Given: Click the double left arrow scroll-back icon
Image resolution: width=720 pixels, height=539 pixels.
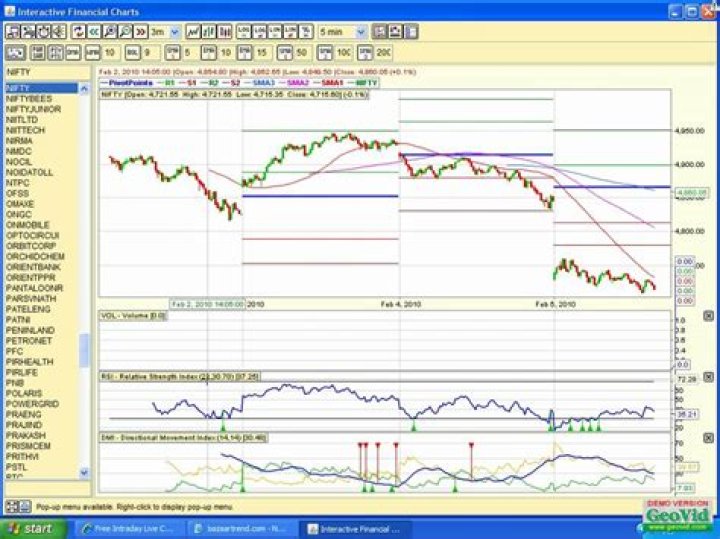Looking at the screenshot, I should click(94, 32).
